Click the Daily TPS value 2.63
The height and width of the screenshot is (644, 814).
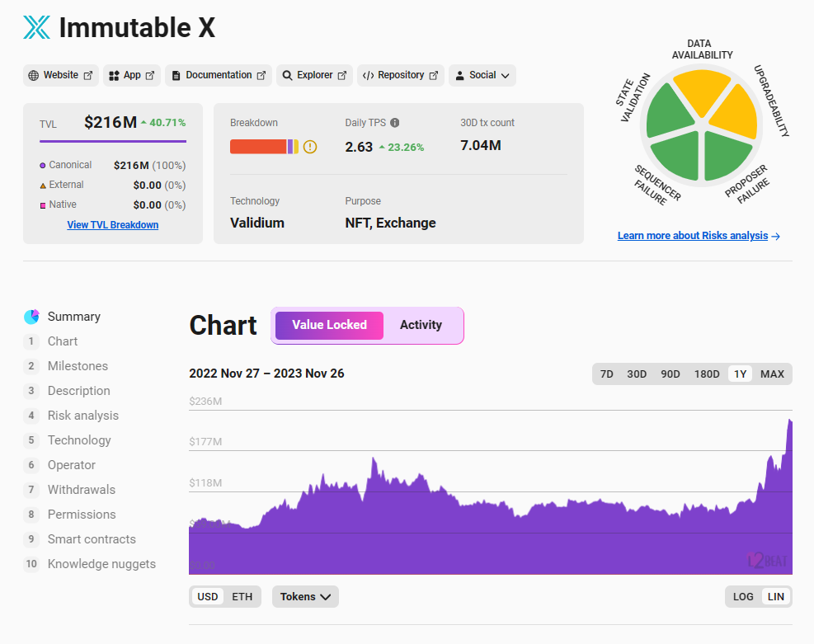pos(359,148)
